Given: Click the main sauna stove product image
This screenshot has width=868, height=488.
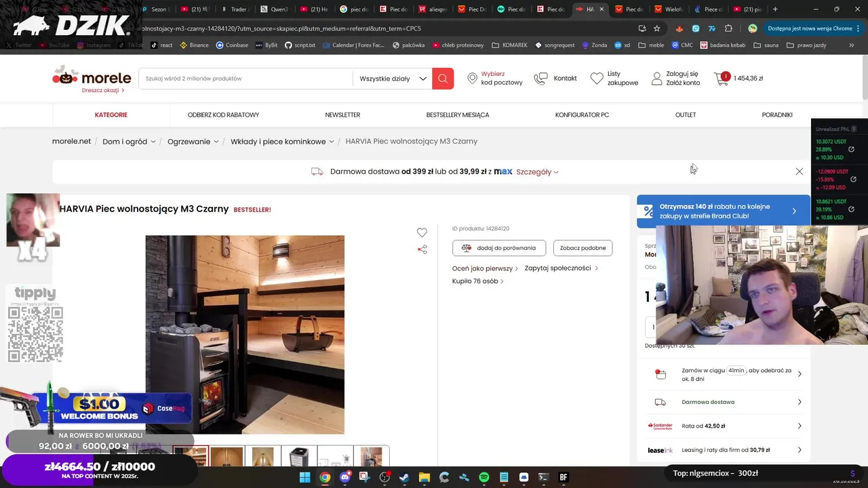Looking at the screenshot, I should (245, 335).
